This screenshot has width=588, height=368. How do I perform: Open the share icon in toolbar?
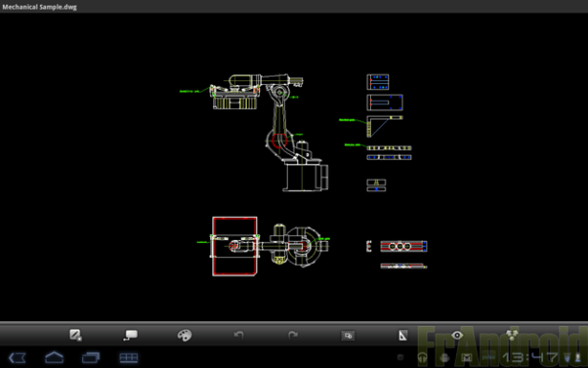[x=512, y=335]
